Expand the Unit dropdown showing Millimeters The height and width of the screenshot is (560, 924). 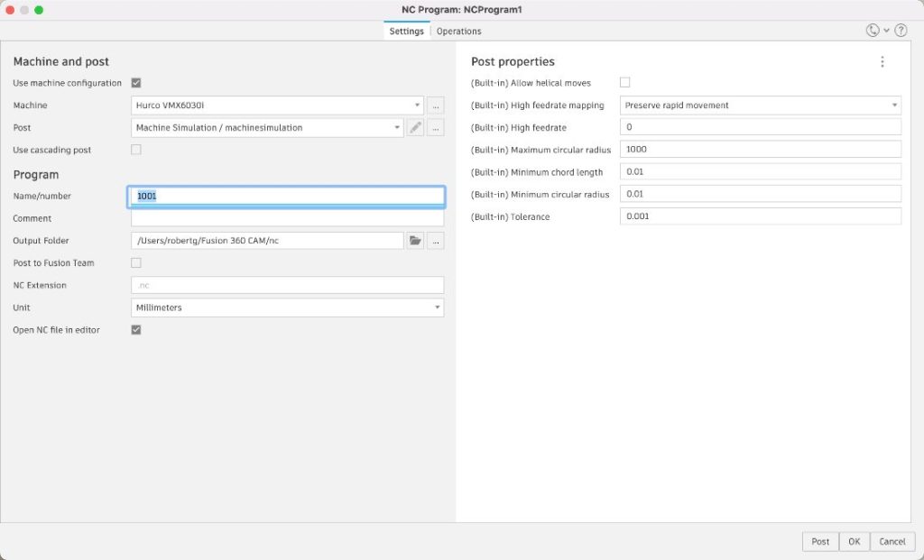point(287,308)
